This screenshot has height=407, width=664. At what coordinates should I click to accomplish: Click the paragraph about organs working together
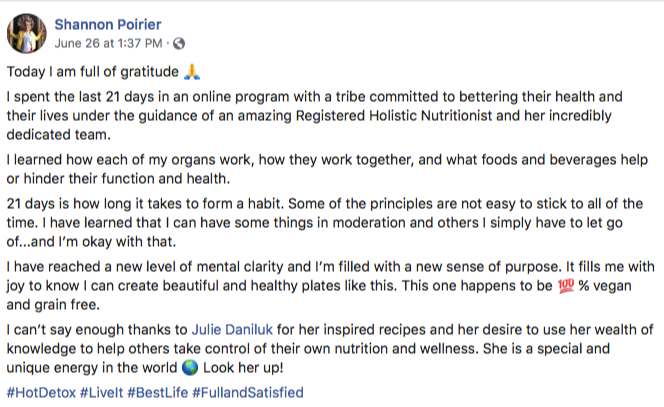[327, 169]
